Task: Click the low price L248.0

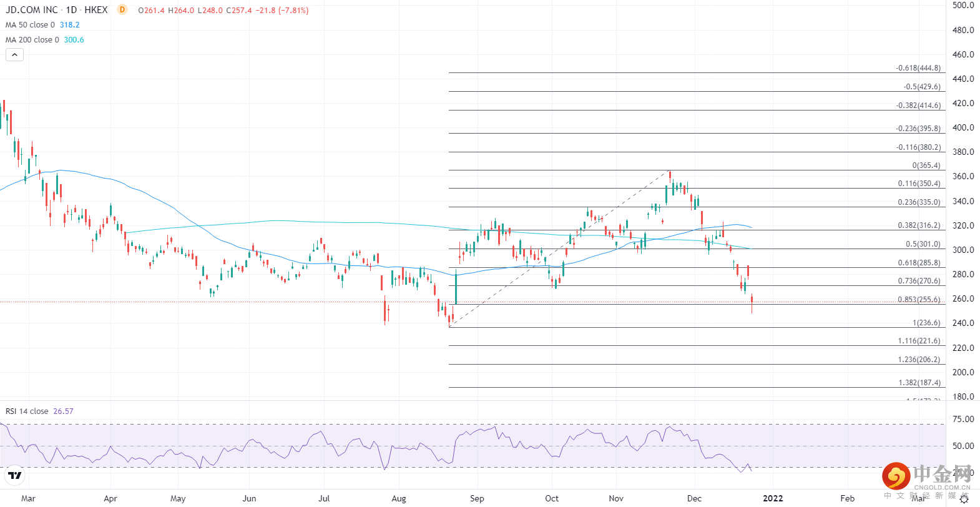Action: point(210,11)
